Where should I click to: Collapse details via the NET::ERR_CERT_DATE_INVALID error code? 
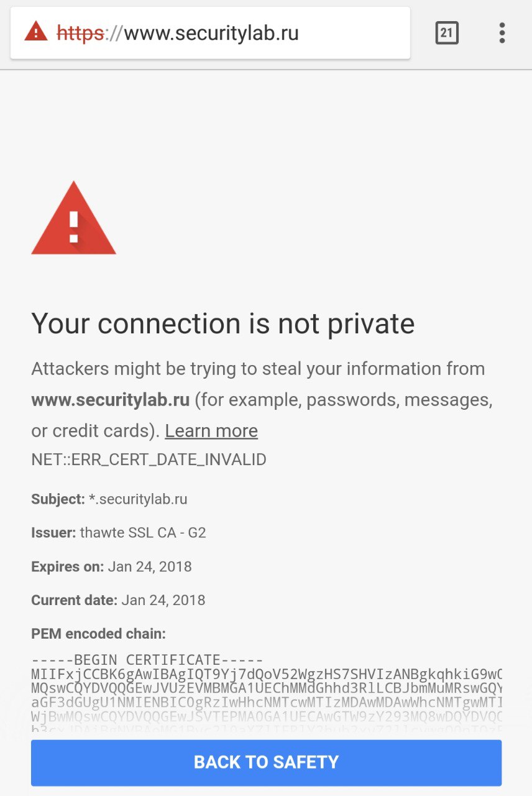pos(149,460)
